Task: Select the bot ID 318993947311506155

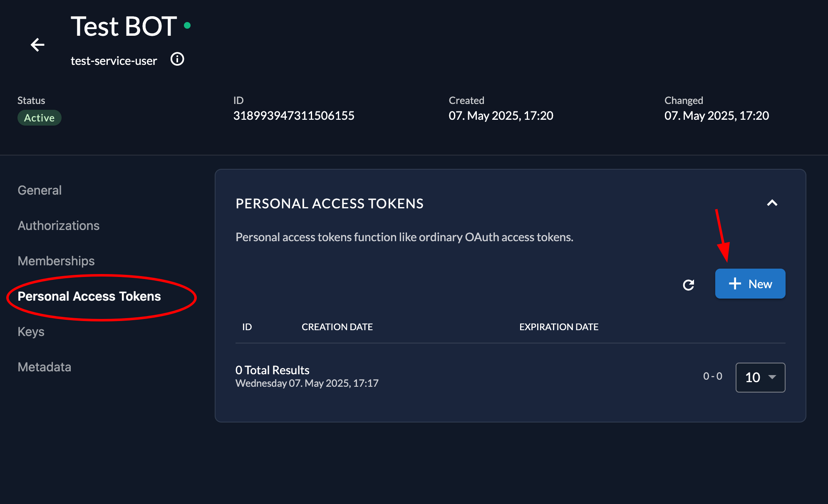Action: click(x=293, y=116)
